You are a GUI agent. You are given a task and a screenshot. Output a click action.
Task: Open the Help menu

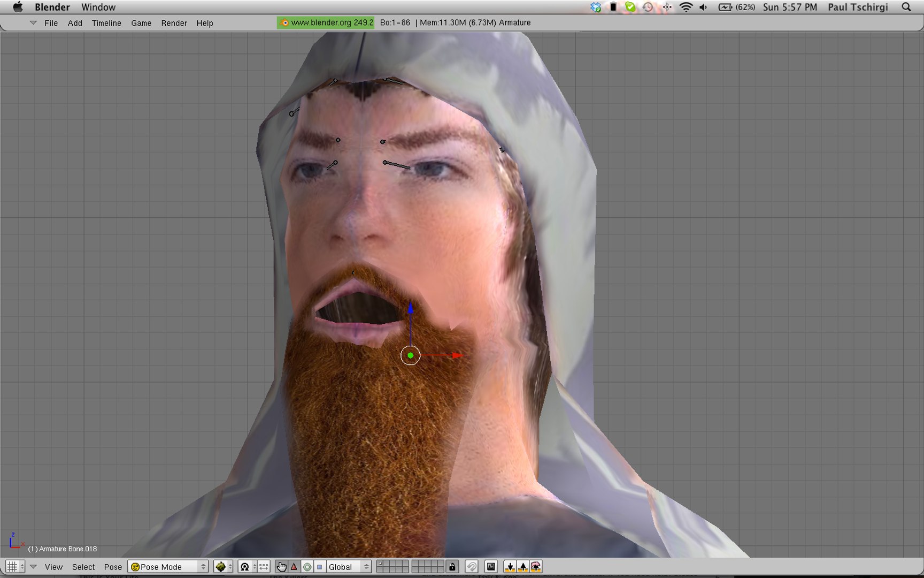click(204, 23)
